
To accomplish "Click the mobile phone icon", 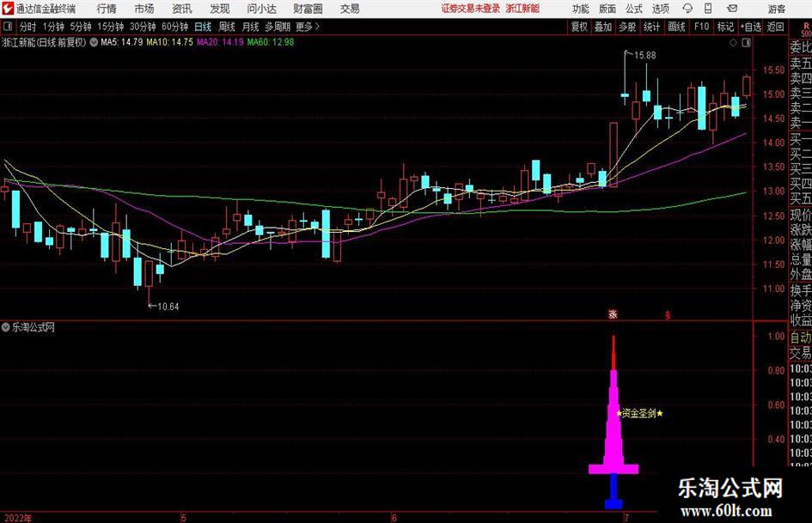I will [x=708, y=9].
